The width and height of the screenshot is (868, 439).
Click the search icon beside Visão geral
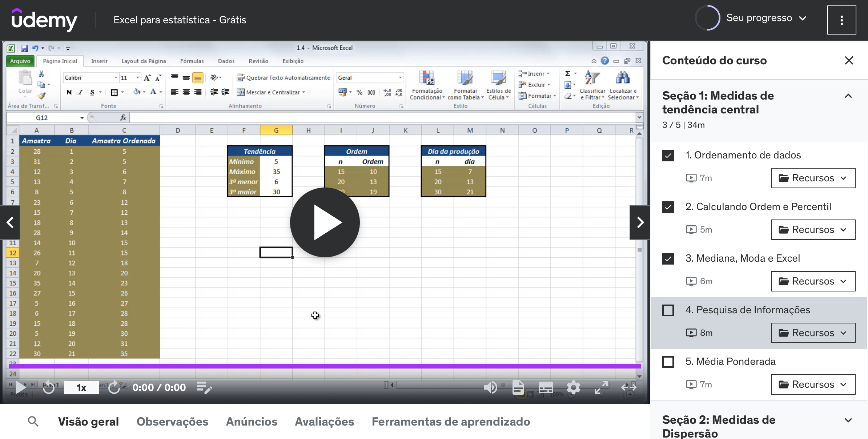[x=33, y=421]
